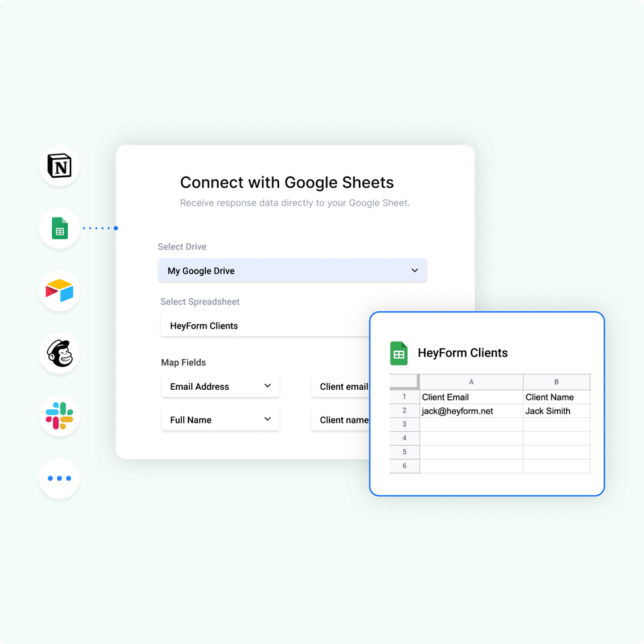The height and width of the screenshot is (644, 644).
Task: Click the Google Sheets icon beside HeyForm Clients
Action: coord(399,352)
